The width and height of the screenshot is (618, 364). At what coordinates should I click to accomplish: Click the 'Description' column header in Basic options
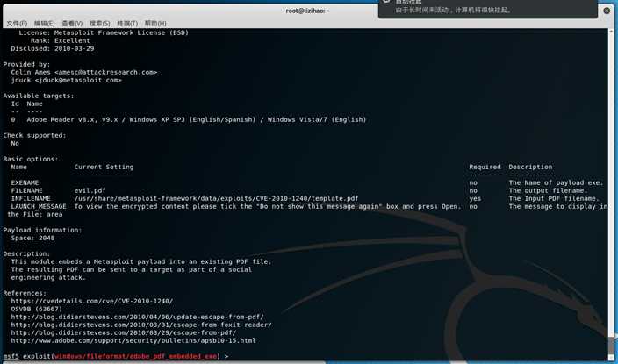pos(530,167)
